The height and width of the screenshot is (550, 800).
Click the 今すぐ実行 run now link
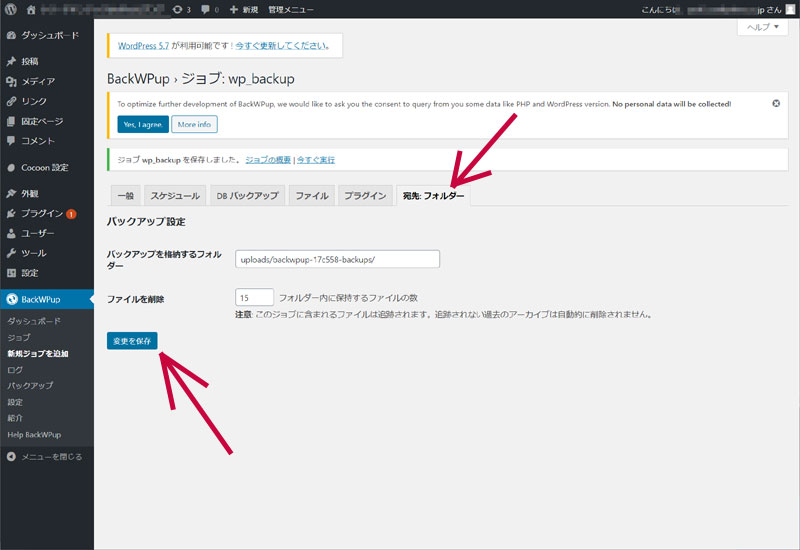click(316, 160)
